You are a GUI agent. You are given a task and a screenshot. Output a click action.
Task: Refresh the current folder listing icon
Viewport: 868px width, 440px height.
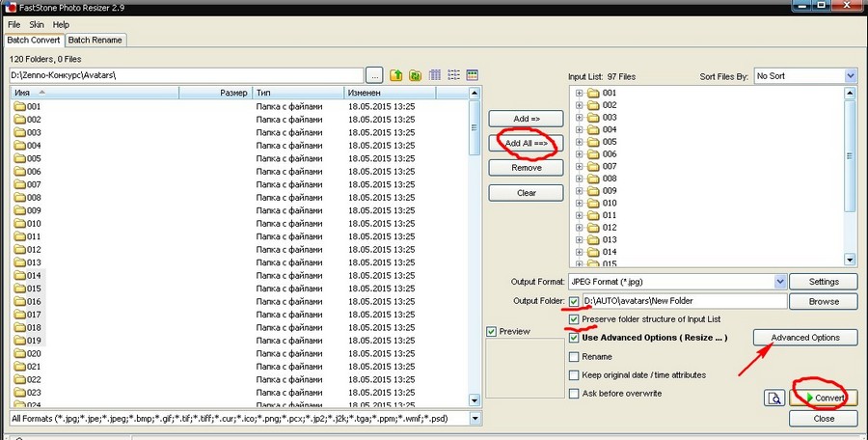click(415, 75)
